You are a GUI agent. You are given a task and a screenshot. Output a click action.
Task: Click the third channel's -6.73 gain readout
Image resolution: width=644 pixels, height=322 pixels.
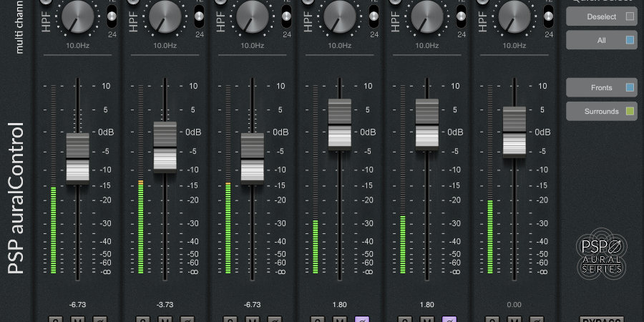[253, 305]
